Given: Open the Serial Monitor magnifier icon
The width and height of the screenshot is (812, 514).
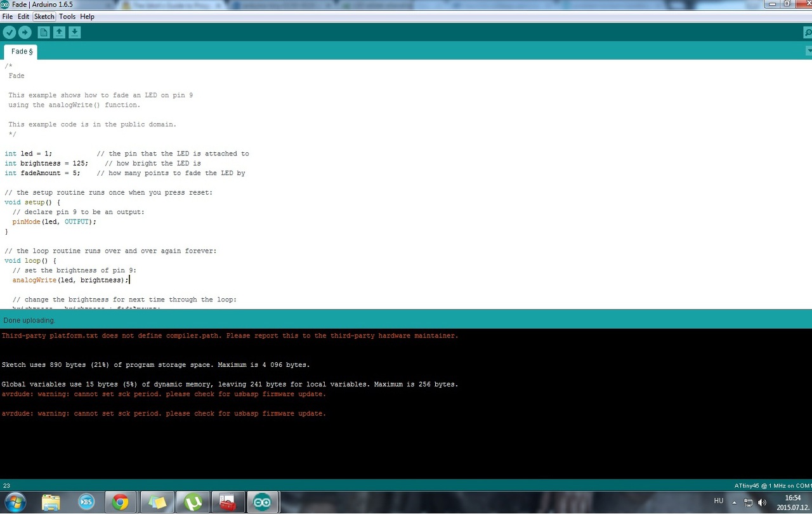Looking at the screenshot, I should tap(808, 32).
